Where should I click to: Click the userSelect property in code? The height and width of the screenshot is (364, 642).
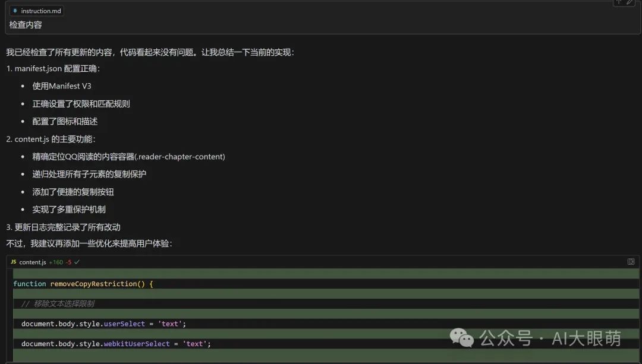124,324
